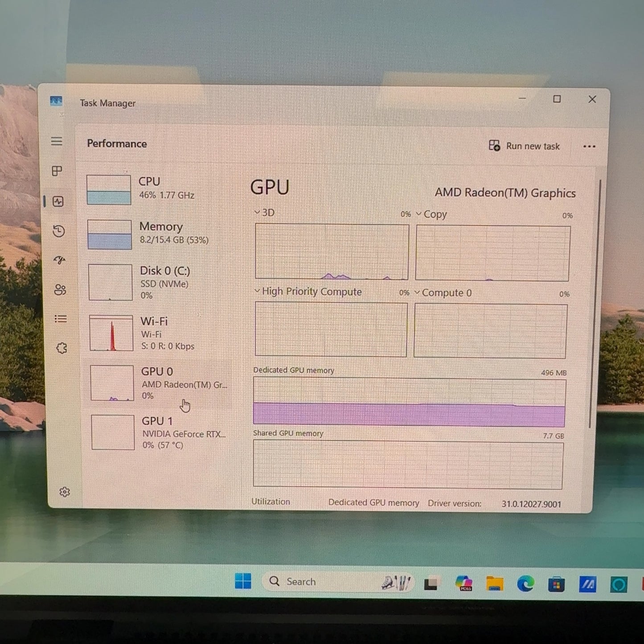644x644 pixels.
Task: Click Run new task button
Action: click(525, 146)
